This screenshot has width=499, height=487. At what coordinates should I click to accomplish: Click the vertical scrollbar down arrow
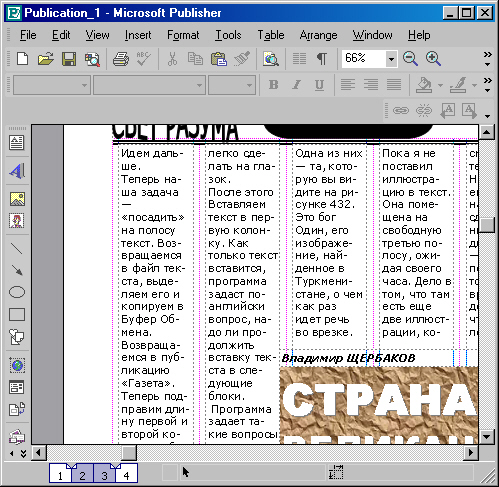(x=486, y=436)
